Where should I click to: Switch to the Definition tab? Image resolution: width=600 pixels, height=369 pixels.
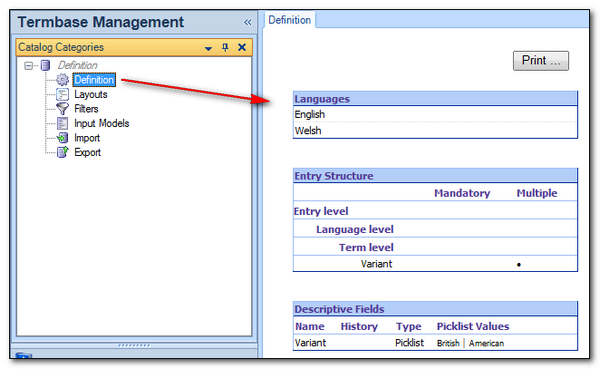pos(289,20)
